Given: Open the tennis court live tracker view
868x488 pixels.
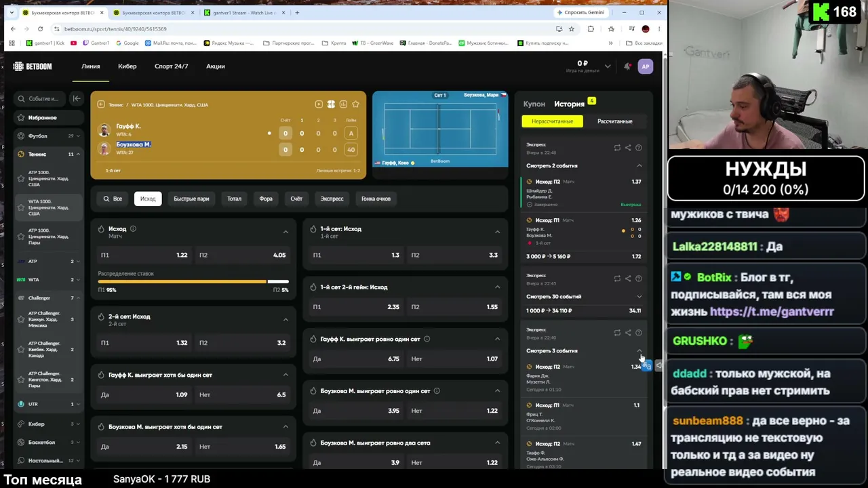Looking at the screenshot, I should [440, 129].
